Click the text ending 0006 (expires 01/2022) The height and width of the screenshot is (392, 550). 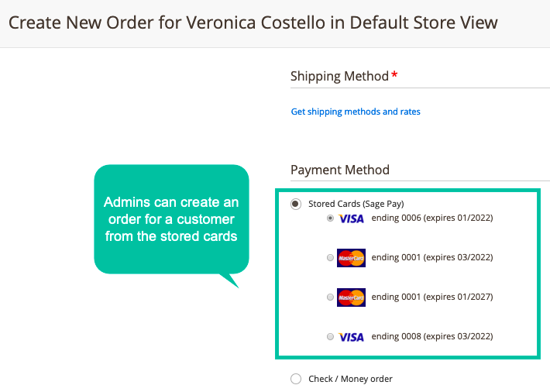point(432,218)
